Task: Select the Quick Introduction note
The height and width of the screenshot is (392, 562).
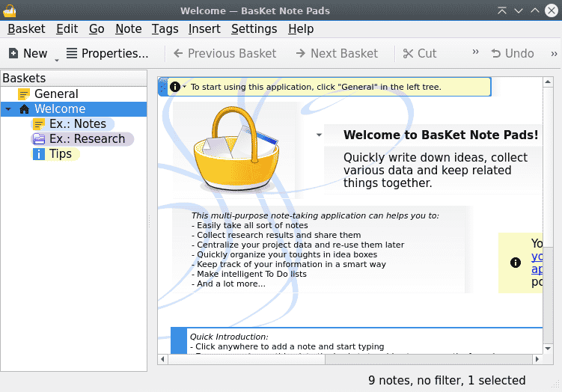Action: tap(357, 341)
